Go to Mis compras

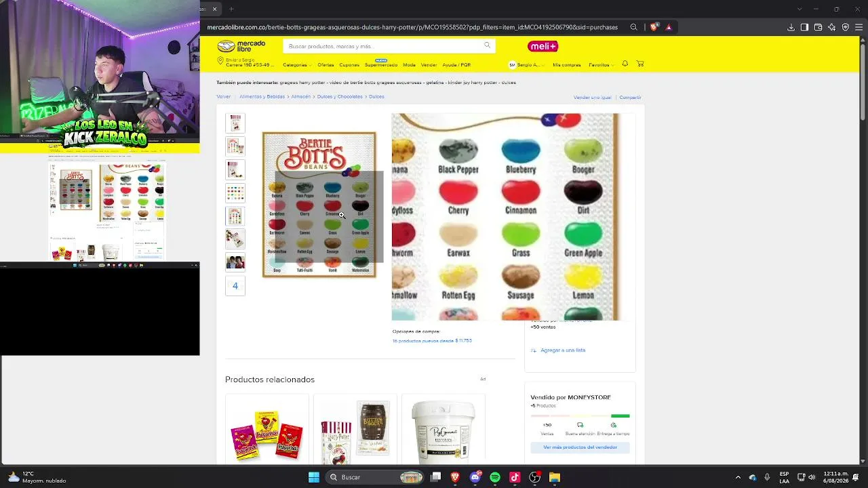point(567,64)
